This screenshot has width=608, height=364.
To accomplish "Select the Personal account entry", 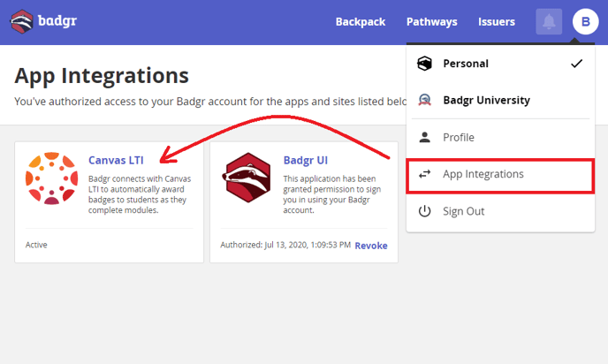I will coord(500,64).
